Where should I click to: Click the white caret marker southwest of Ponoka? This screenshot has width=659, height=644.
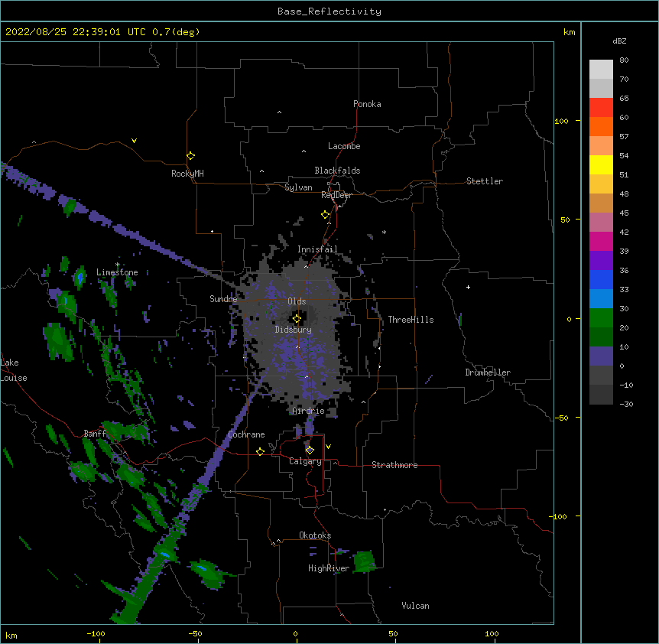(279, 112)
